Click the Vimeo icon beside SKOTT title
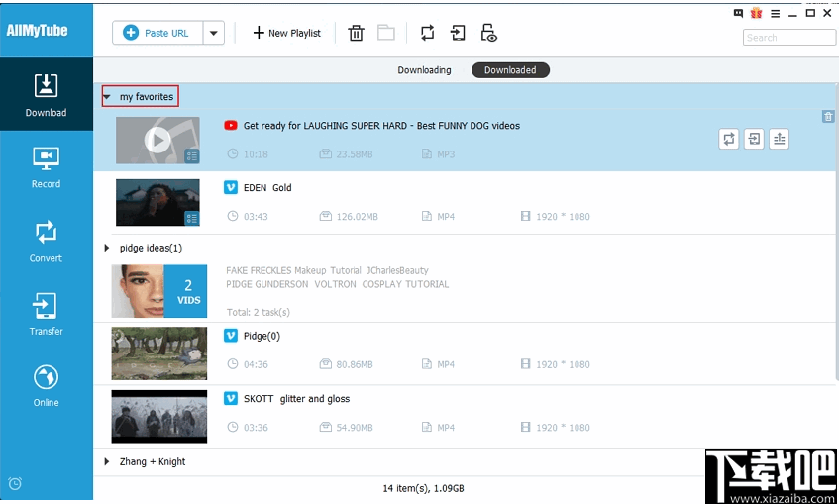The height and width of the screenshot is (504, 839). 231,399
